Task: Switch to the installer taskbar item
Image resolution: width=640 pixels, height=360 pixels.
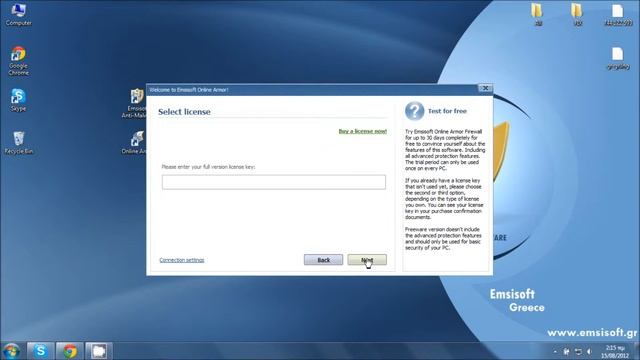Action: coord(99,351)
